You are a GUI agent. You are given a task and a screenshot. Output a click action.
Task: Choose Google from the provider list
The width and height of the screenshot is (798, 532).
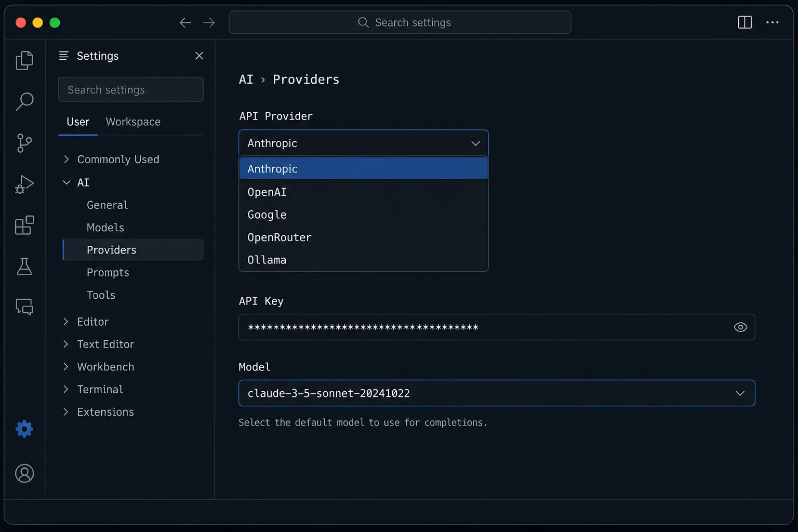[363, 215]
